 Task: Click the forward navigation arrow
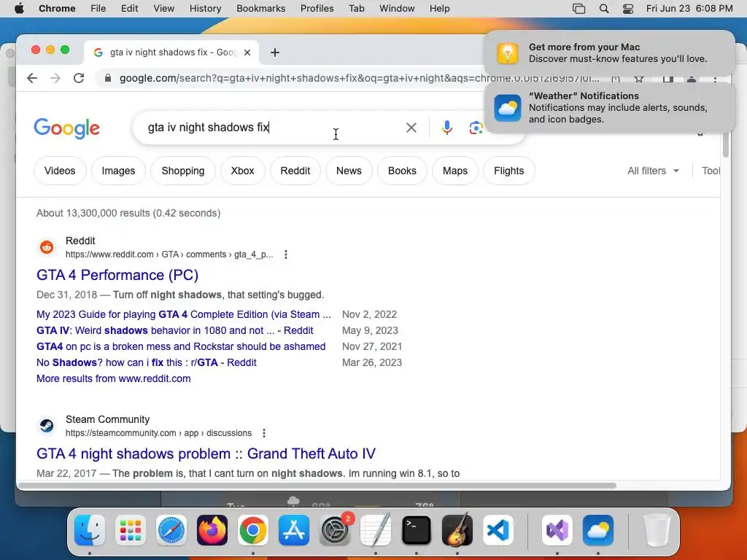[x=55, y=78]
